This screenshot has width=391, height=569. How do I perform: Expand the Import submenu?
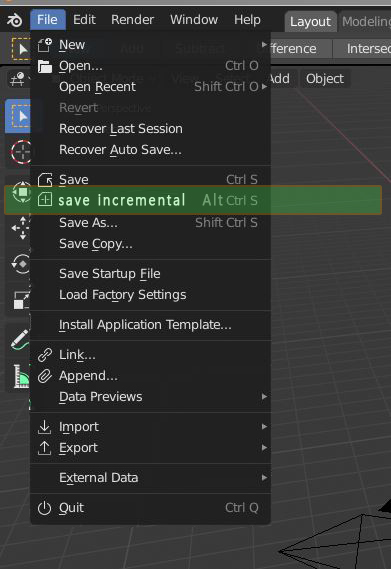(x=150, y=427)
